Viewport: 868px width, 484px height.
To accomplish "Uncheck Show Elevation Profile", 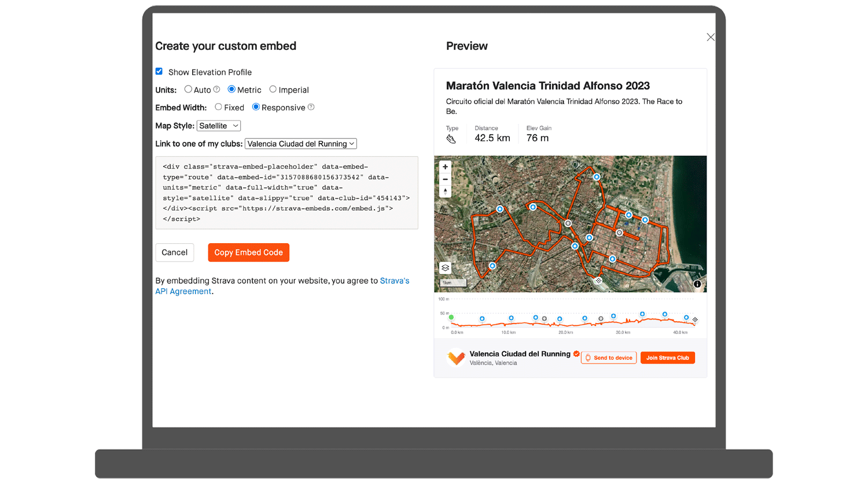I will 159,71.
